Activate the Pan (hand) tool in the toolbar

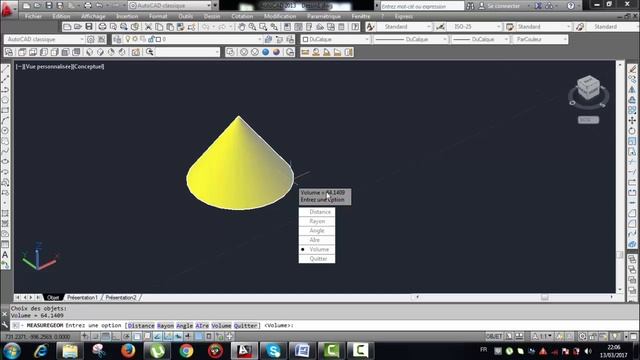242,27
